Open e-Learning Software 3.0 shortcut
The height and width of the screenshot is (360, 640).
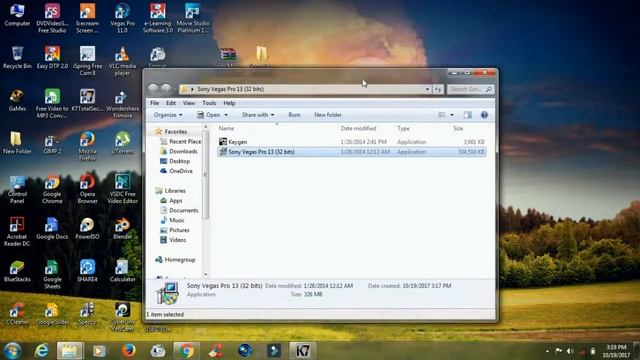pos(158,18)
